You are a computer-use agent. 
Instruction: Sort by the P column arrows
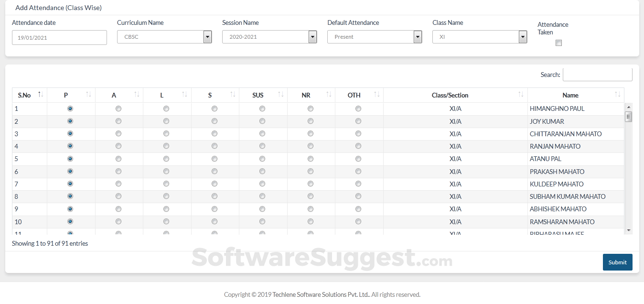coord(88,95)
